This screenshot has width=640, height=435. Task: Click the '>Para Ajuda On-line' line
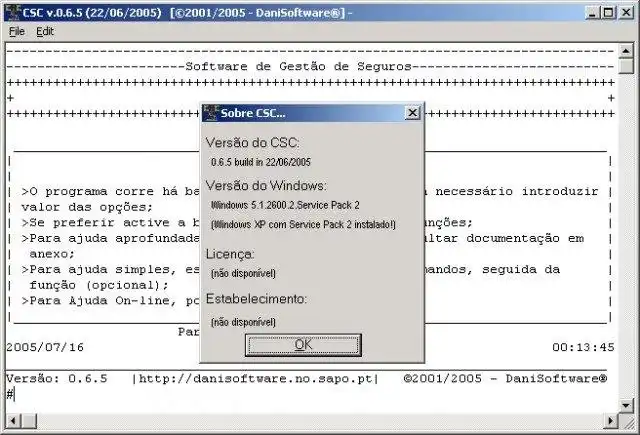tap(111, 301)
